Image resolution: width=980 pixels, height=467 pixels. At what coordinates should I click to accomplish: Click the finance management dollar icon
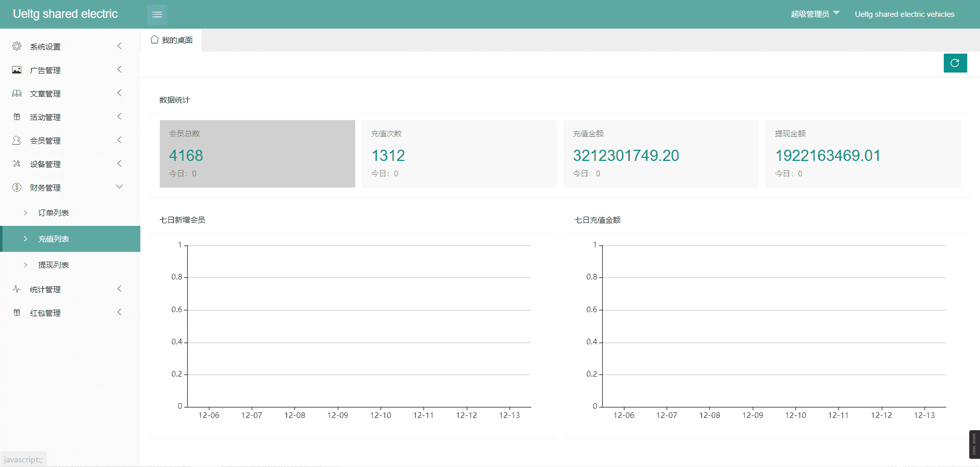click(x=17, y=188)
